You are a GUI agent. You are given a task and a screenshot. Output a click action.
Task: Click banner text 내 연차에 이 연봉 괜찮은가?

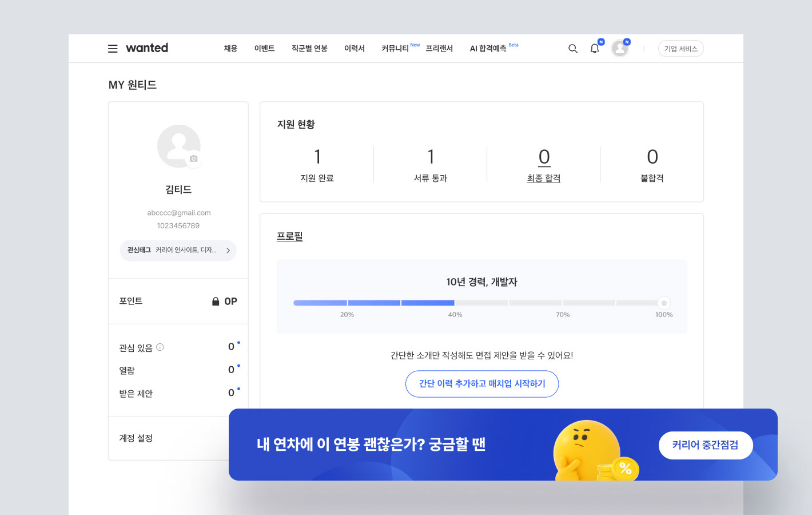(x=341, y=445)
